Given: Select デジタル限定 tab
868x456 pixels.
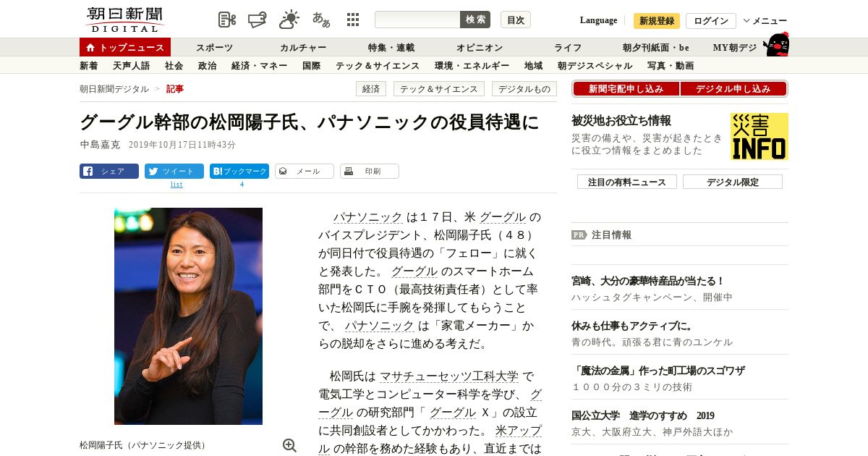Looking at the screenshot, I should [x=733, y=182].
